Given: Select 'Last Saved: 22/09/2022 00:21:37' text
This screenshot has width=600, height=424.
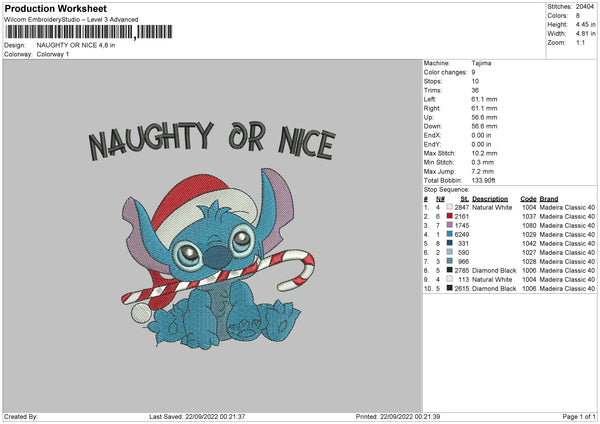Looking at the screenshot, I should [197, 416].
